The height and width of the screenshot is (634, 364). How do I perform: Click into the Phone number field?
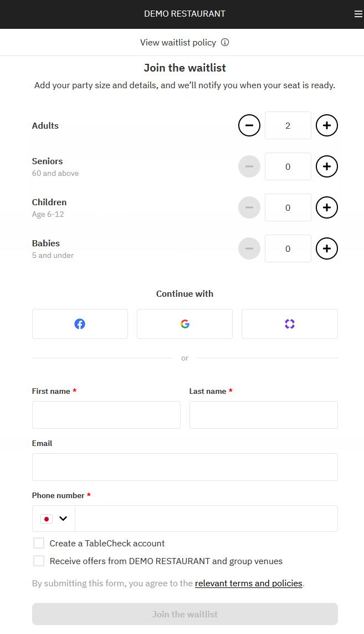[x=206, y=519]
